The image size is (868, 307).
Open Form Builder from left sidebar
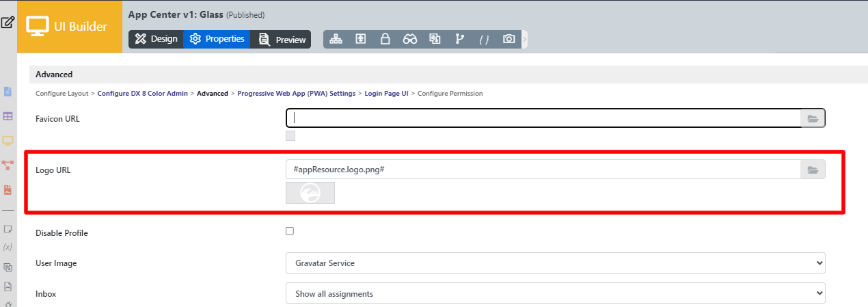pos(8,92)
